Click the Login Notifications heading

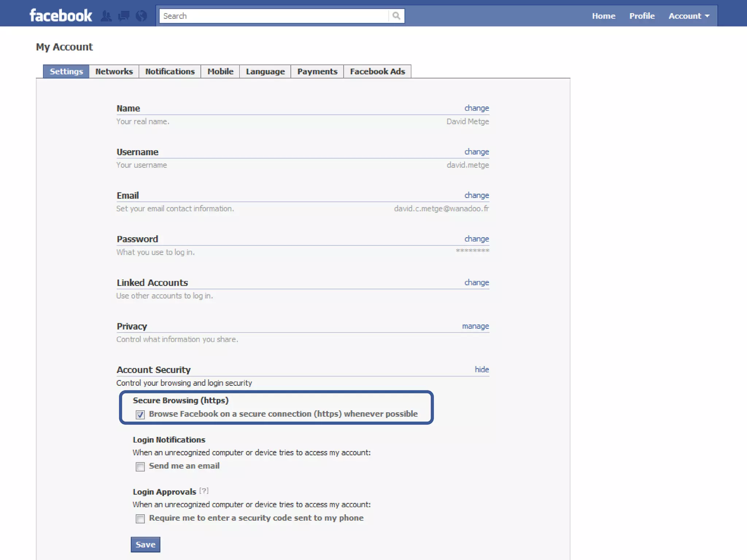coord(169,440)
